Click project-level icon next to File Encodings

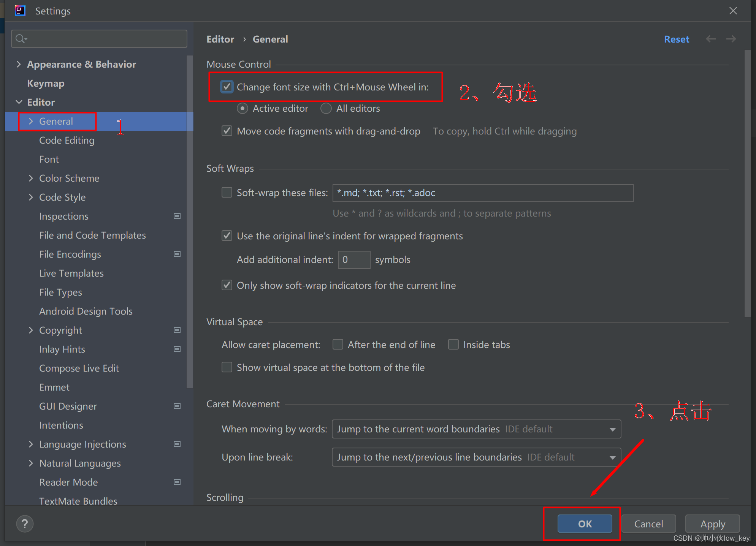tap(177, 254)
